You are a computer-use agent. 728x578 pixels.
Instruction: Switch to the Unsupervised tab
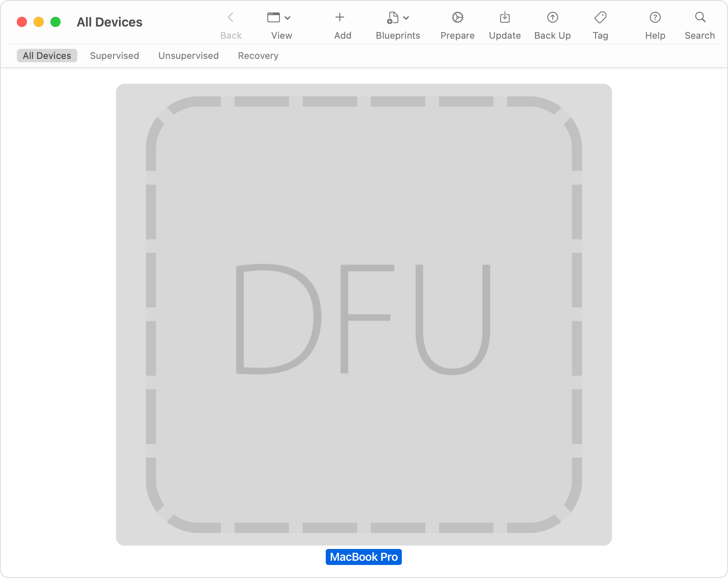(x=189, y=56)
